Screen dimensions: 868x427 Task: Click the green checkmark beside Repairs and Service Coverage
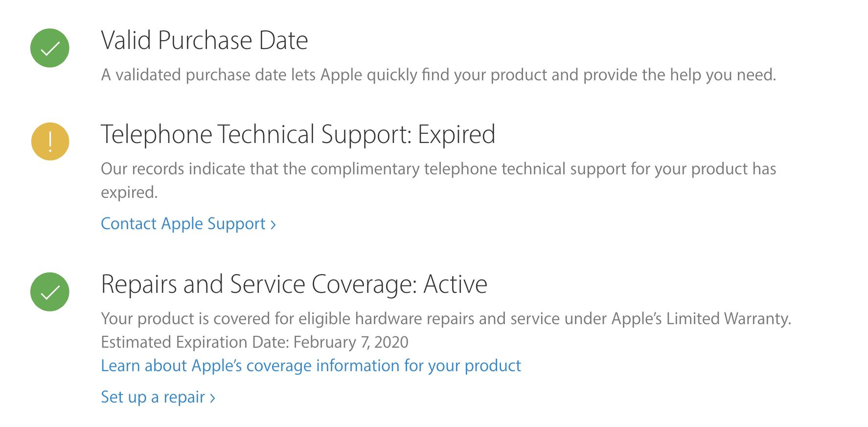(x=50, y=292)
